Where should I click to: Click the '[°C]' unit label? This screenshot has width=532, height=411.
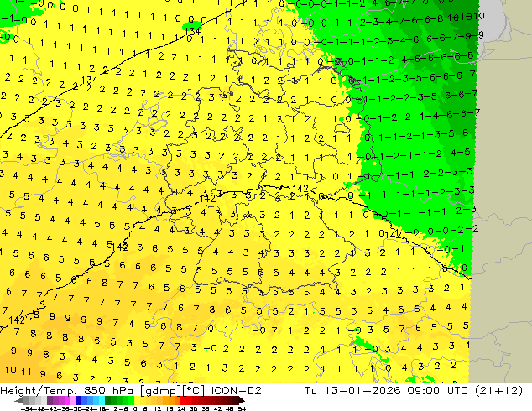(x=192, y=391)
